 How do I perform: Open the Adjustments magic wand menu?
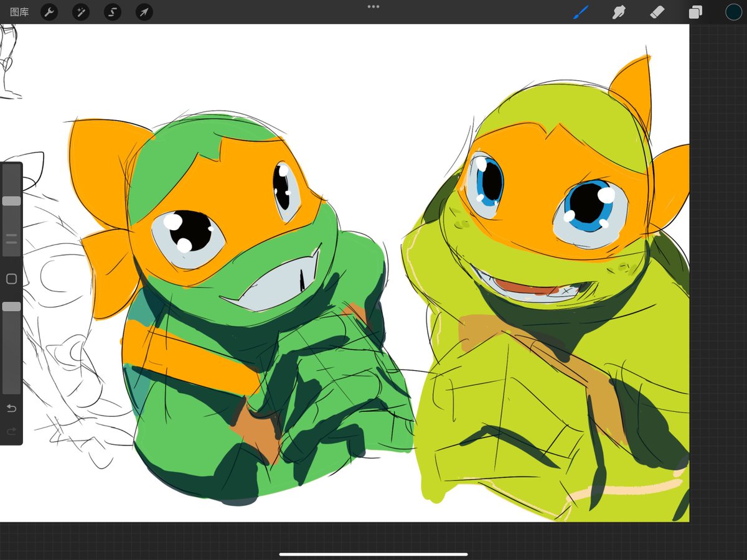[x=81, y=12]
